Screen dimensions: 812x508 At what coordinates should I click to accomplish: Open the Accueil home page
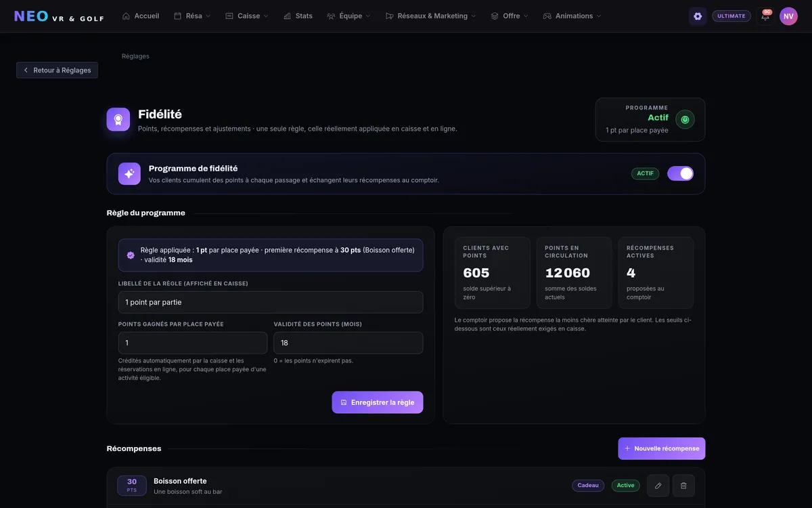point(141,16)
